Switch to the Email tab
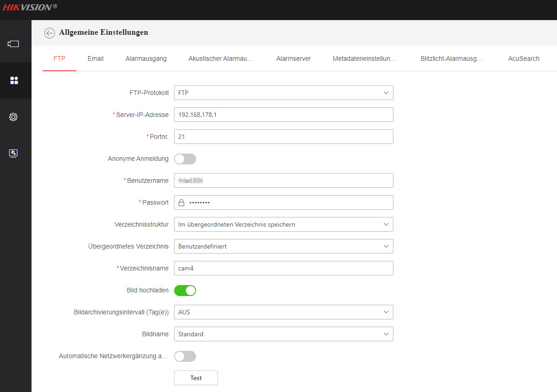The width and height of the screenshot is (557, 392). pos(95,58)
